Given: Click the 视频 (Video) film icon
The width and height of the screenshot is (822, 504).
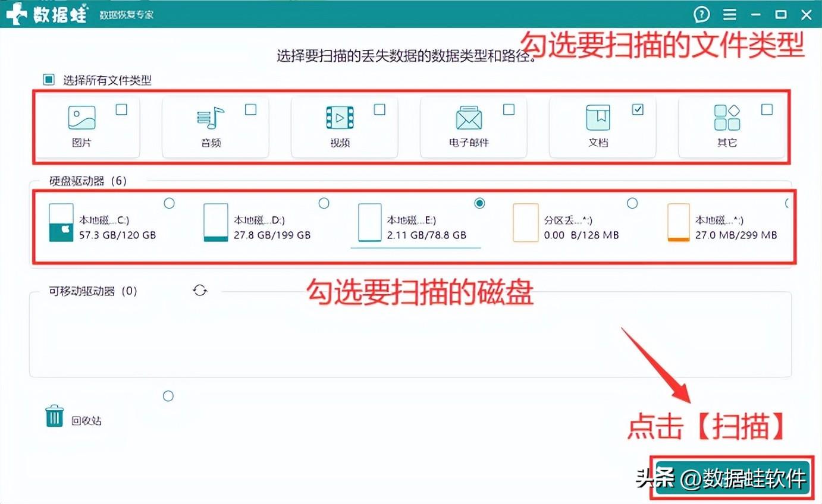Looking at the screenshot, I should point(340,118).
